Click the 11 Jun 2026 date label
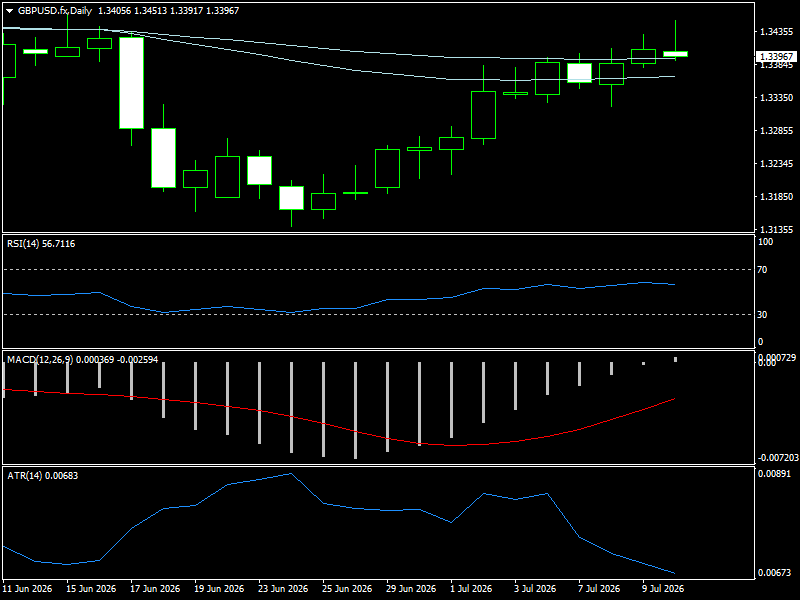This screenshot has width=800, height=600. coord(27,589)
